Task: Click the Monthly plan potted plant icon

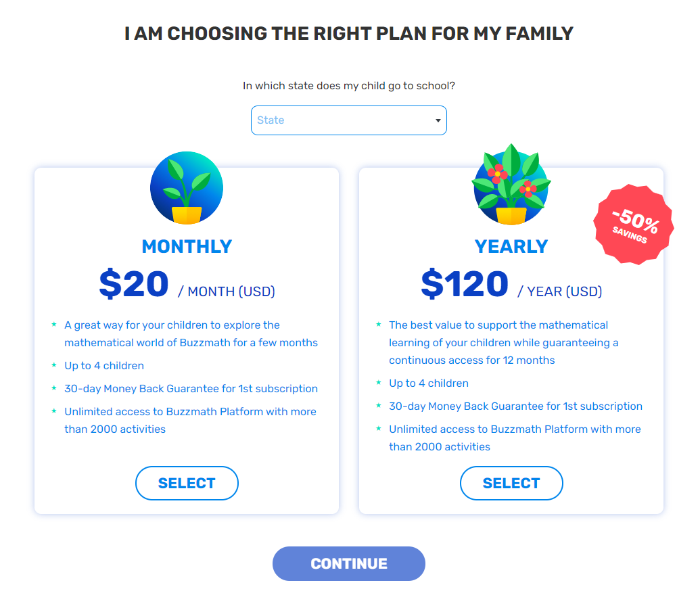Action: [187, 188]
